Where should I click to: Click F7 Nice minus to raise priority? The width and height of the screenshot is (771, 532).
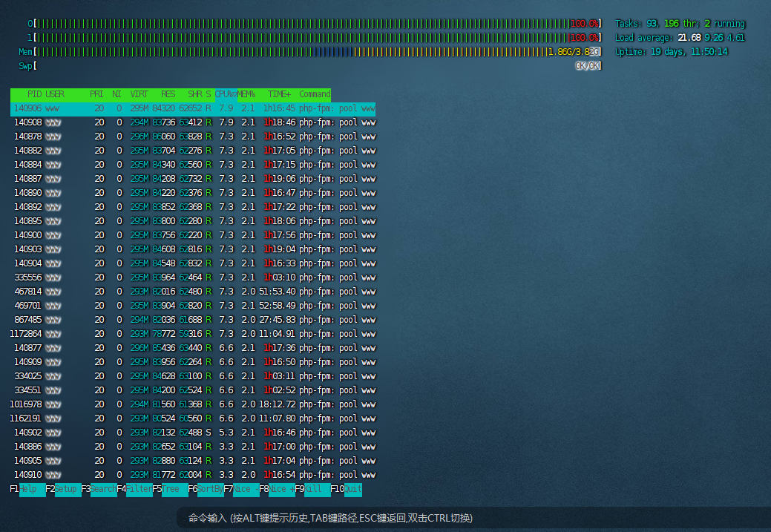point(241,489)
